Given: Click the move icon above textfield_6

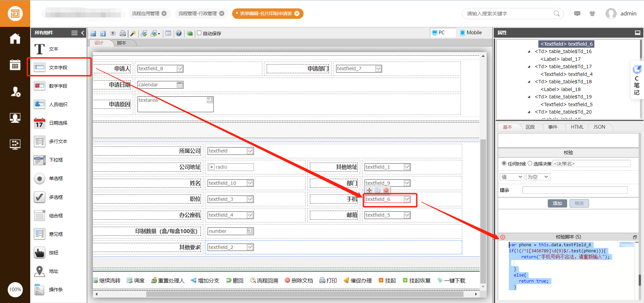Looking at the screenshot, I should pyautogui.click(x=369, y=190).
